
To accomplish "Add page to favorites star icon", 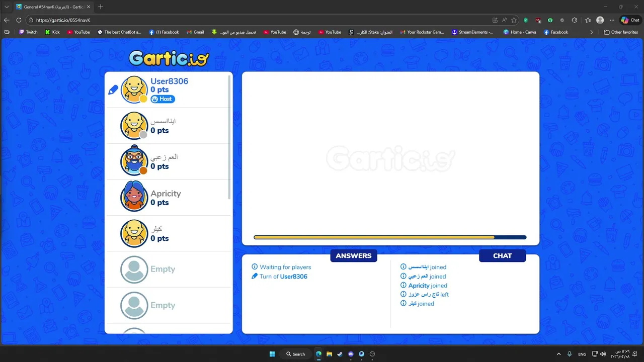I will (514, 20).
